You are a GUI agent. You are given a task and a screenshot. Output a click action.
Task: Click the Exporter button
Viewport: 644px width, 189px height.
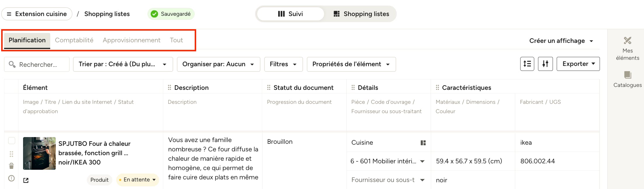coord(578,64)
